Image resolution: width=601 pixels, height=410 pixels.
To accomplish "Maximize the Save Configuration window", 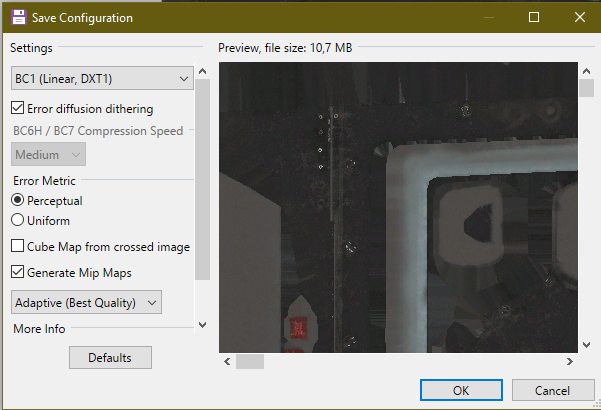I will coord(534,17).
